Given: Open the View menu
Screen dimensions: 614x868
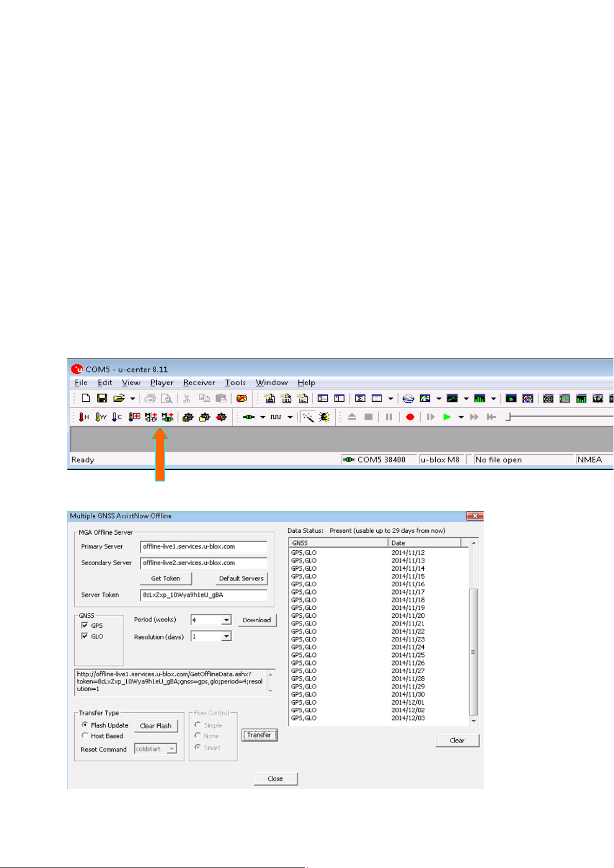Looking at the screenshot, I should 131,382.
